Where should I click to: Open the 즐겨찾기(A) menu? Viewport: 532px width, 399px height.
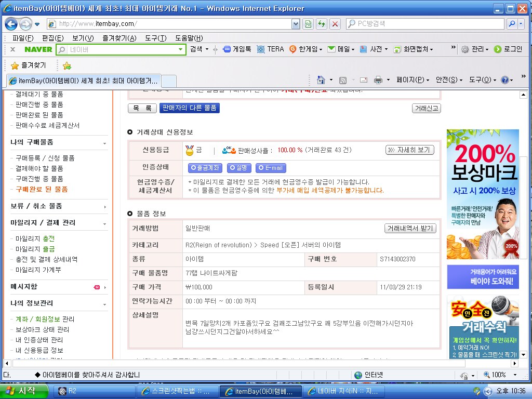pos(119,38)
